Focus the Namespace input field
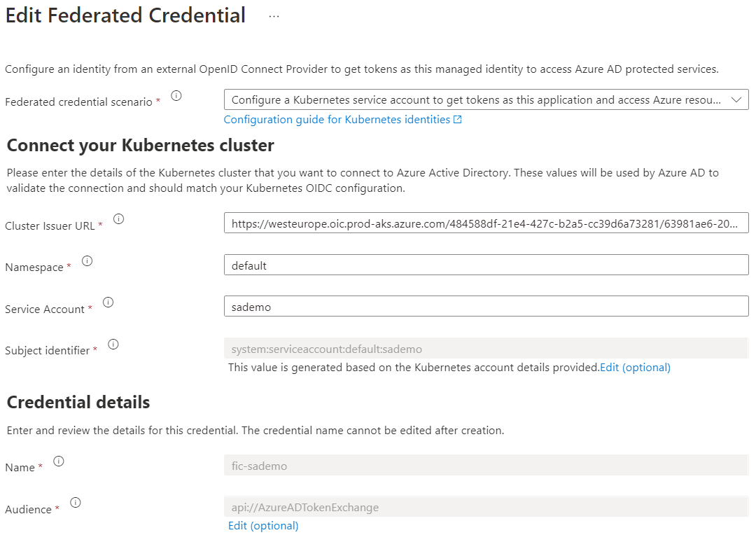Viewport: 756px width, 535px height. pos(486,265)
